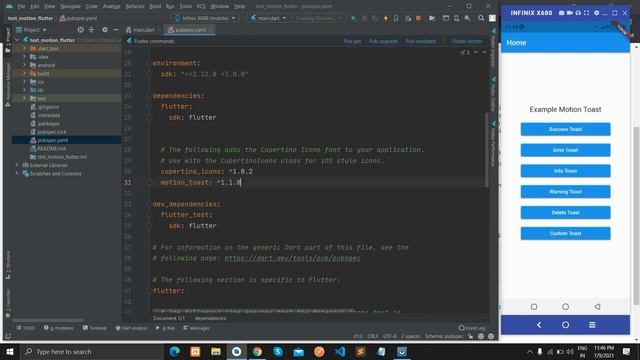
Task: Expand the External Libraries node
Action: pyautogui.click(x=17, y=165)
